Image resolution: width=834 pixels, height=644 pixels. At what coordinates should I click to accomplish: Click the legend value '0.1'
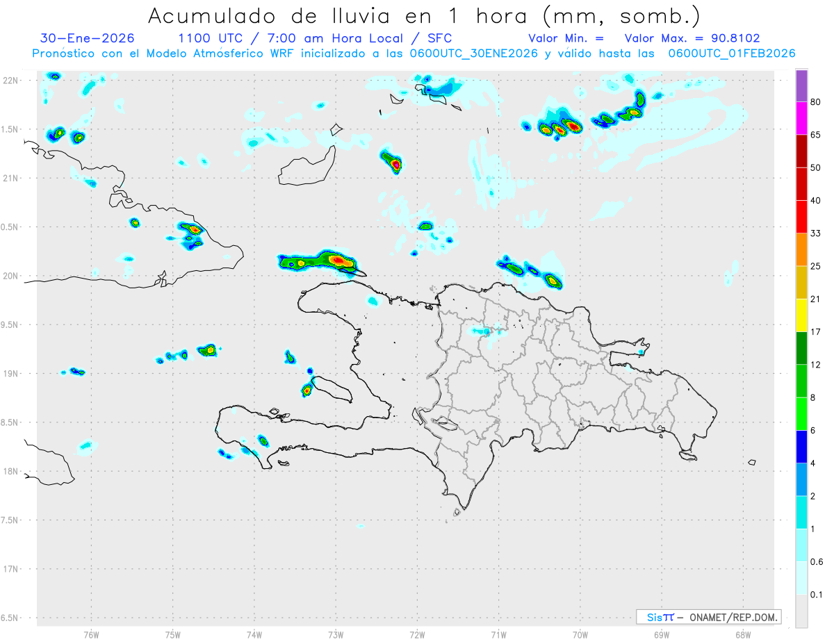pyautogui.click(x=817, y=595)
